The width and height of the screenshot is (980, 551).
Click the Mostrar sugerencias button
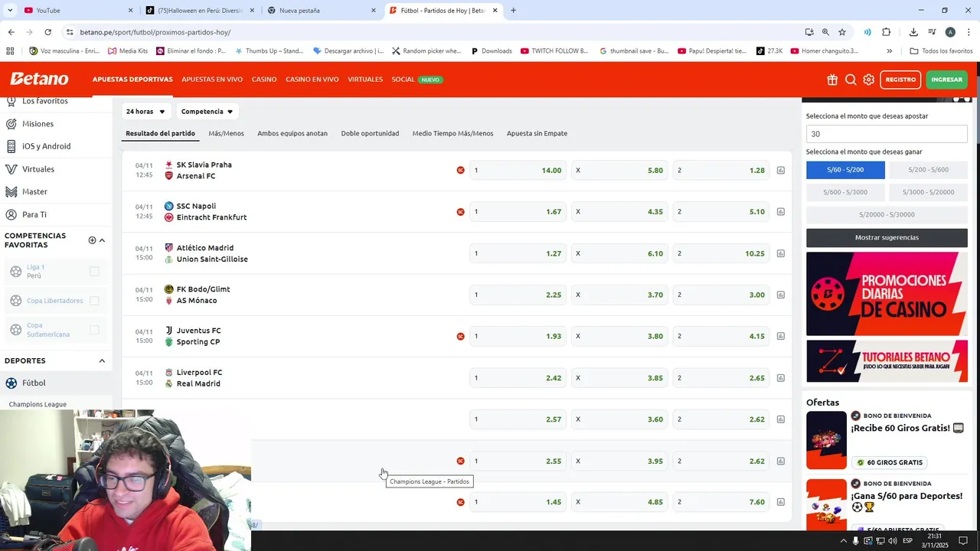tap(887, 237)
